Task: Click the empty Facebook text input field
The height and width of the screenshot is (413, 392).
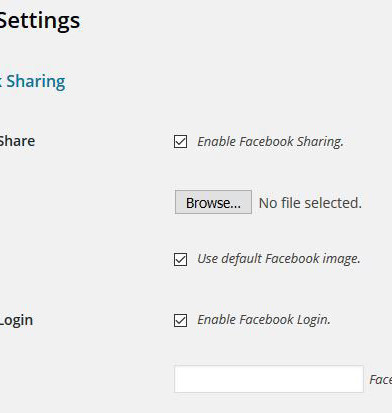Action: (x=269, y=379)
